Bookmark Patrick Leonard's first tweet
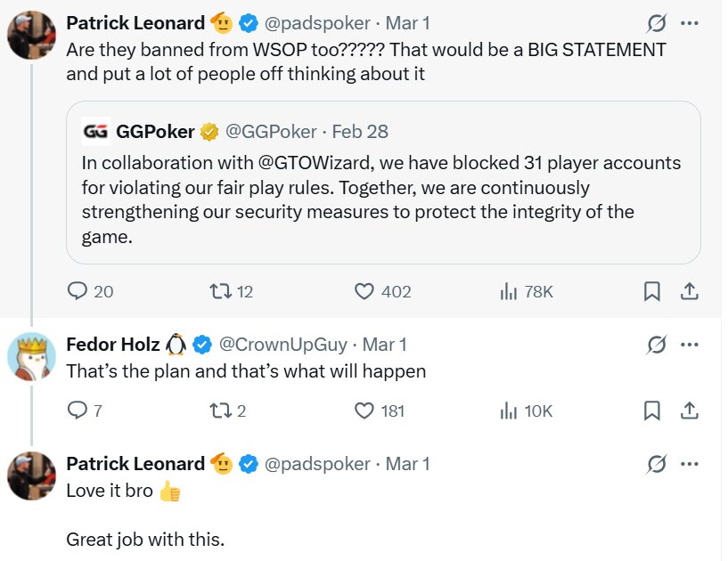 point(651,291)
